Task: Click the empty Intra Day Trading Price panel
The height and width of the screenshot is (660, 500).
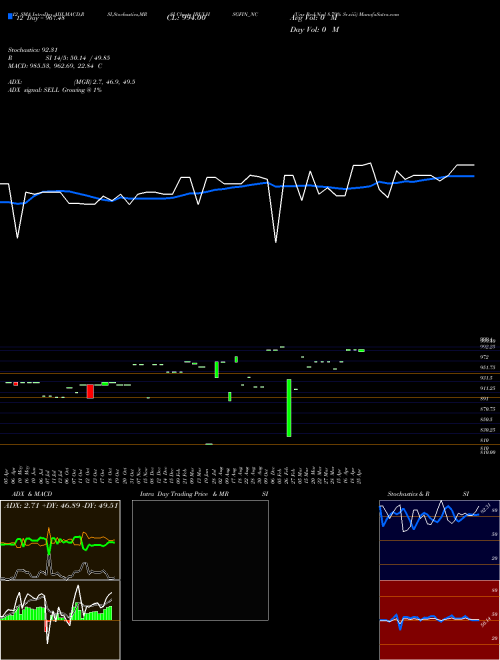Action: [x=200, y=560]
